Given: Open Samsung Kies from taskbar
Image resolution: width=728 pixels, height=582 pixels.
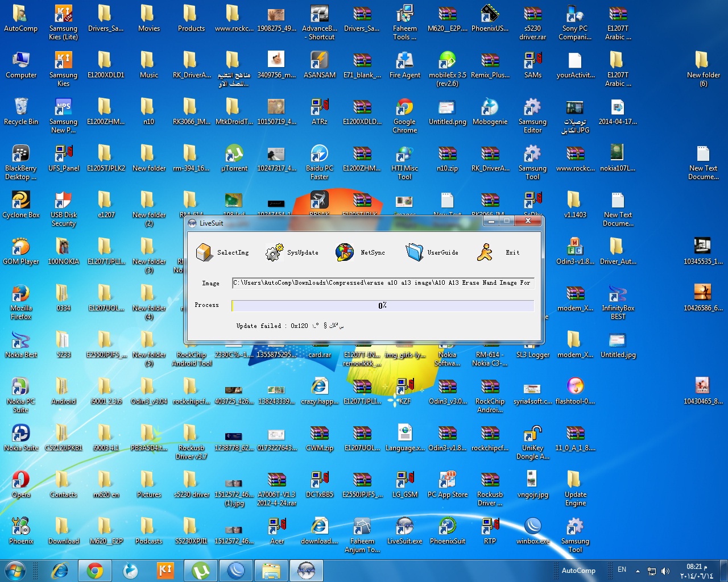Looking at the screenshot, I should tap(165, 571).
